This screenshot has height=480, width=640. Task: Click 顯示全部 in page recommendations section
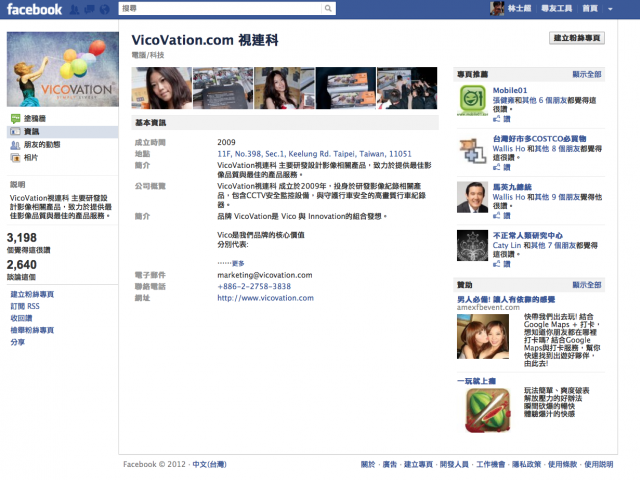tap(587, 74)
